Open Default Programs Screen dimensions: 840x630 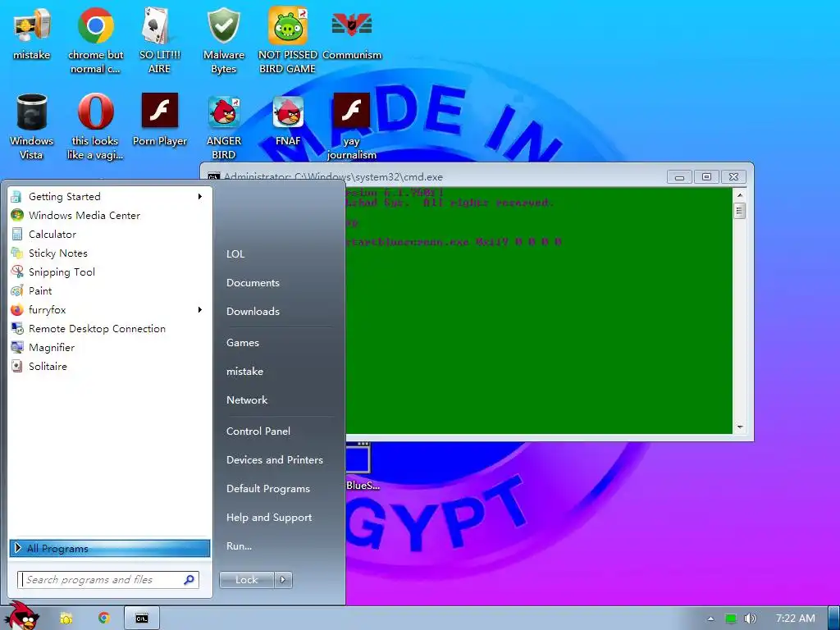pyautogui.click(x=268, y=489)
